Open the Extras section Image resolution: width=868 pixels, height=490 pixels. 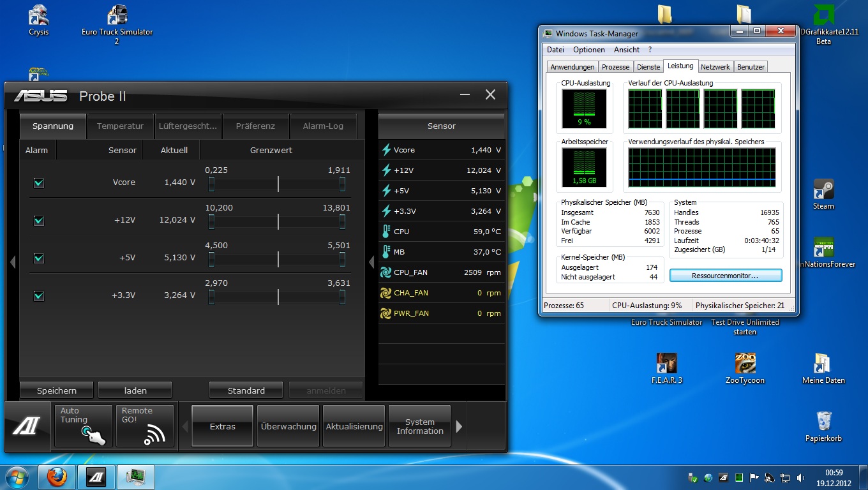pyautogui.click(x=223, y=426)
